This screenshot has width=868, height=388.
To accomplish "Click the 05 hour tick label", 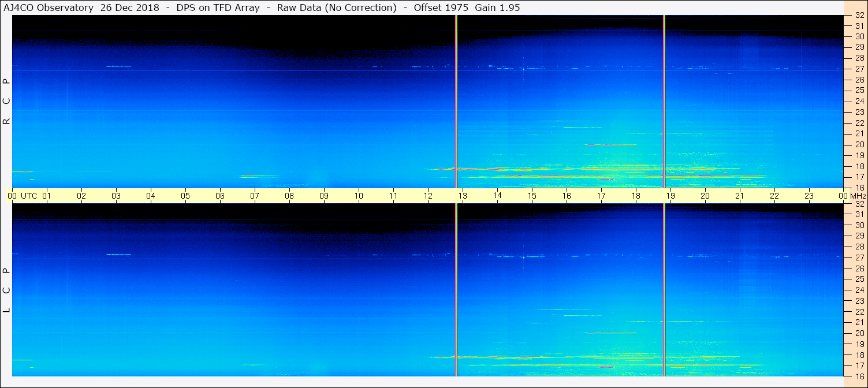I will pos(185,196).
